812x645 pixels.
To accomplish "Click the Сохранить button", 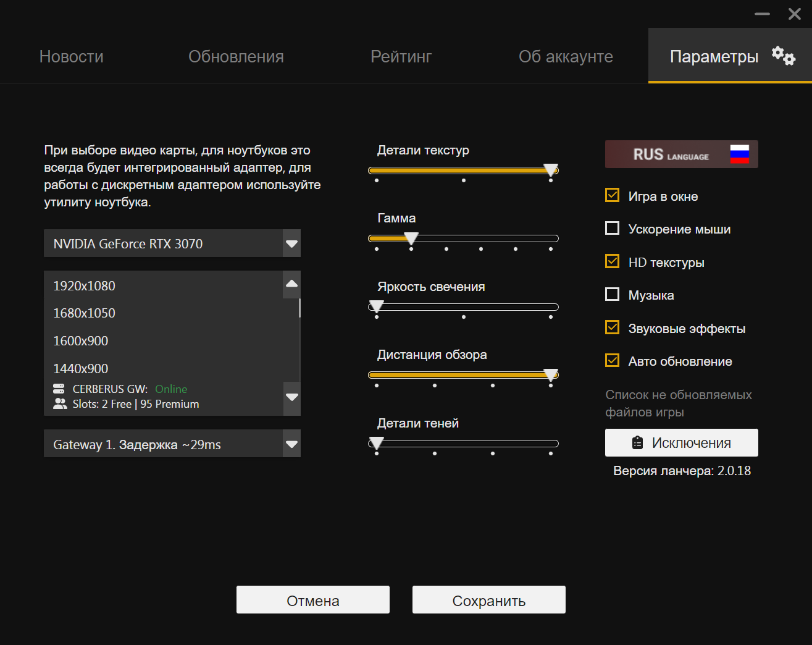I will (489, 600).
